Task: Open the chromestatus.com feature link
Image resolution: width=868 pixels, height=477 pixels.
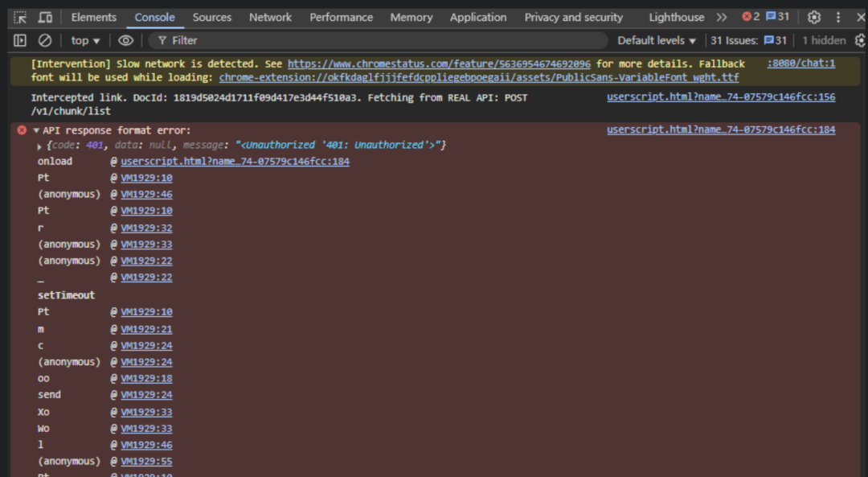Action: pyautogui.click(x=439, y=64)
